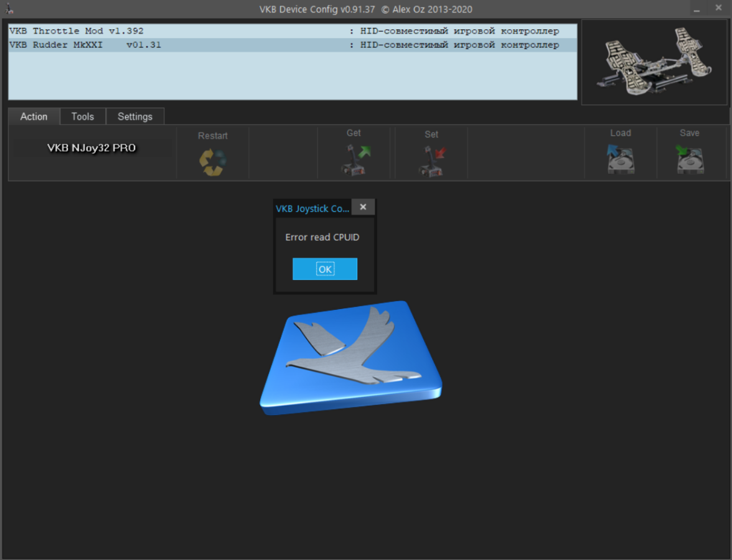Click the Error read CPUID message
The width and height of the screenshot is (732, 560).
pyautogui.click(x=322, y=237)
